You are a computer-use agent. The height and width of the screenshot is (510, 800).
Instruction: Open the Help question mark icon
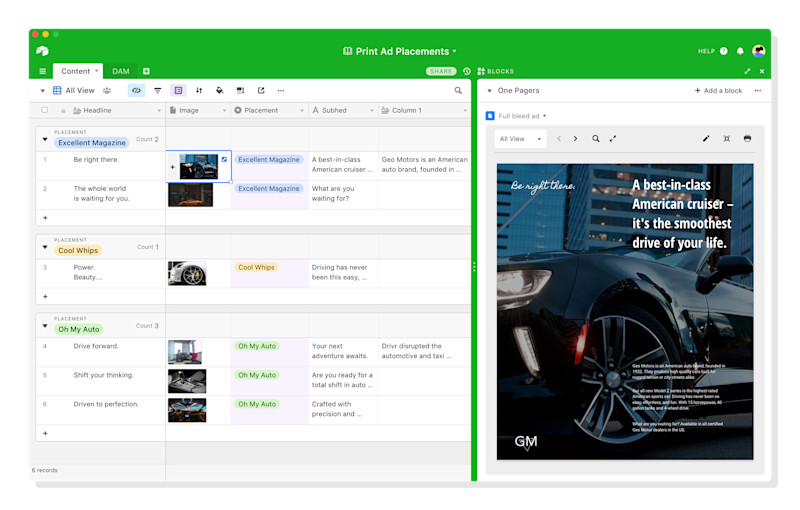click(723, 51)
